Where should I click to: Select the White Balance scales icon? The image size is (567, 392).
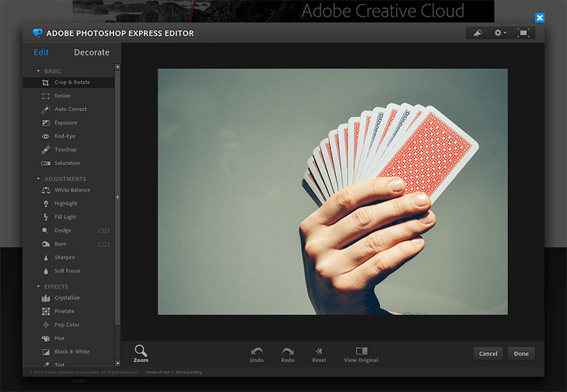coord(46,191)
